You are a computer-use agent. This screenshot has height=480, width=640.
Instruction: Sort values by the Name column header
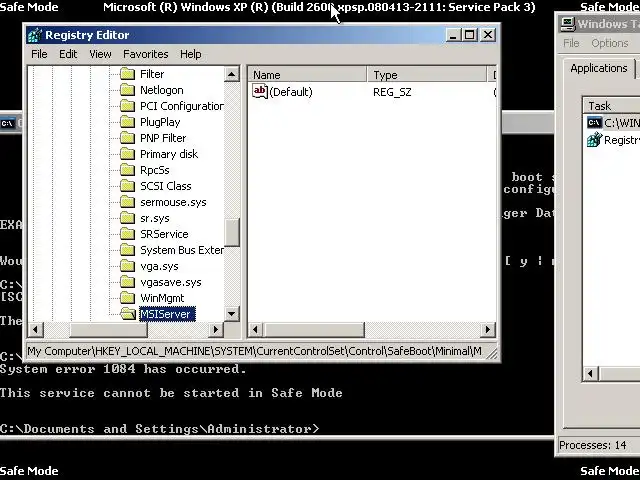(x=307, y=75)
